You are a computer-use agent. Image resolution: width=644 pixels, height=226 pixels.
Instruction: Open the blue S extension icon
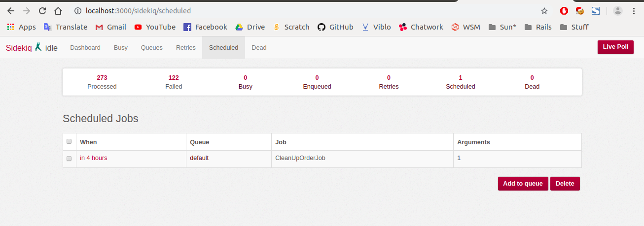coord(596,11)
